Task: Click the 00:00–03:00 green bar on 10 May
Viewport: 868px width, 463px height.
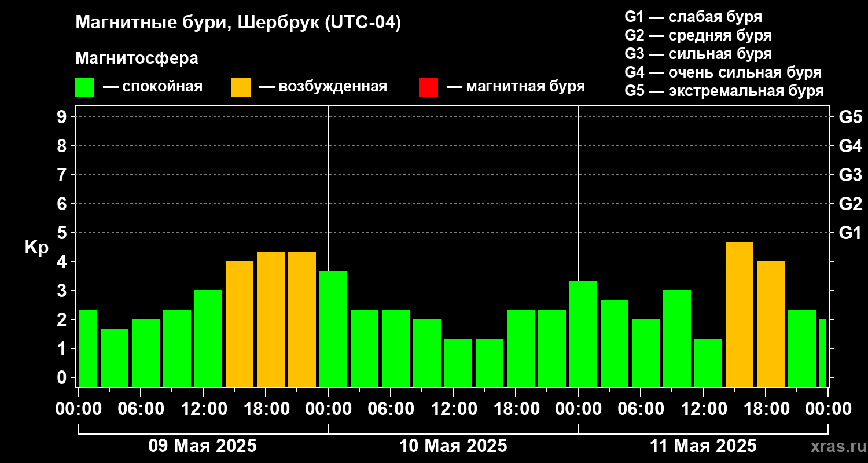Action: (x=333, y=329)
